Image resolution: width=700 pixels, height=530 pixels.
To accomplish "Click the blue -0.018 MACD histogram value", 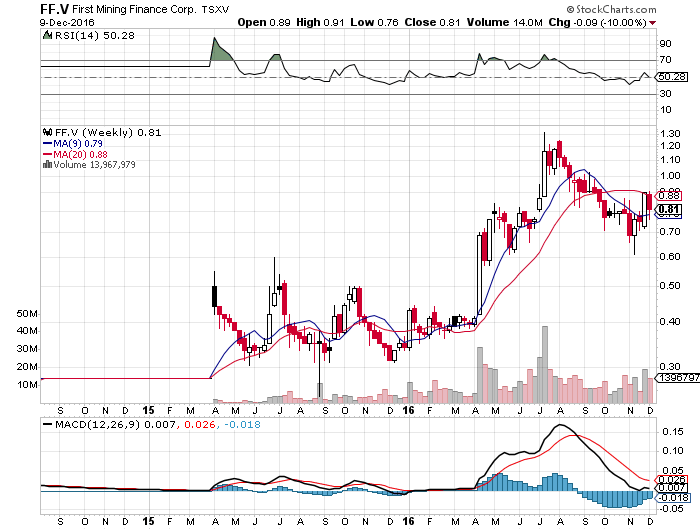I will click(242, 424).
